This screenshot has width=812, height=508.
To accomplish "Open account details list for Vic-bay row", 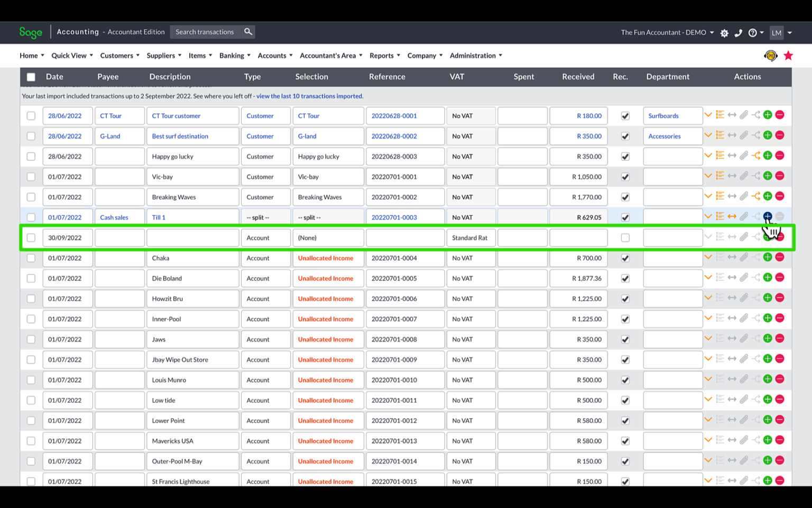I will click(720, 175).
